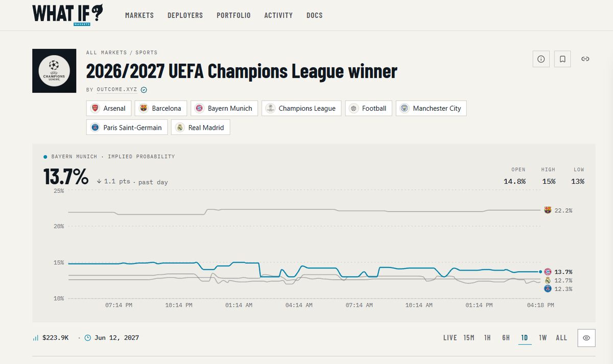Click the Champions League market thumbnail

point(54,71)
